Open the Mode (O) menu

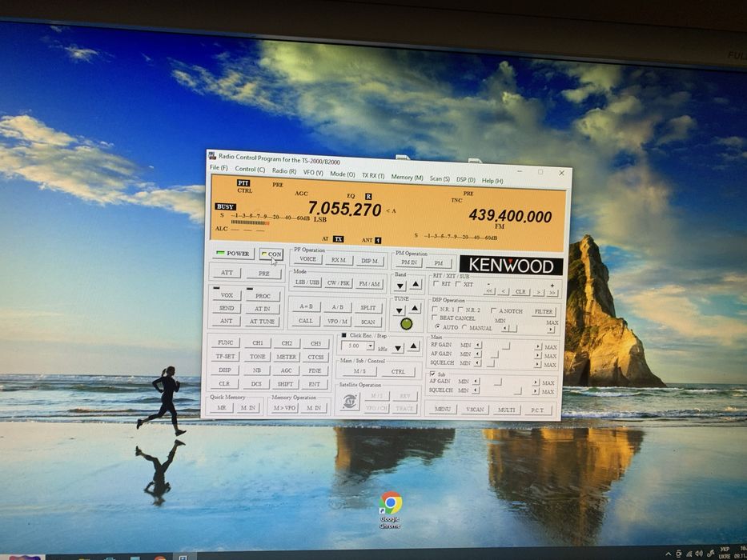coord(342,174)
